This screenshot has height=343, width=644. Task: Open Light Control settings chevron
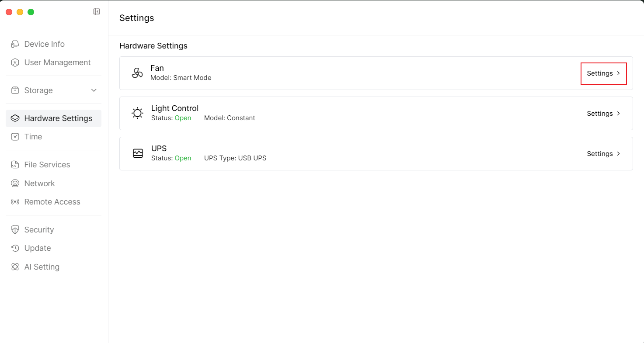[x=618, y=114]
